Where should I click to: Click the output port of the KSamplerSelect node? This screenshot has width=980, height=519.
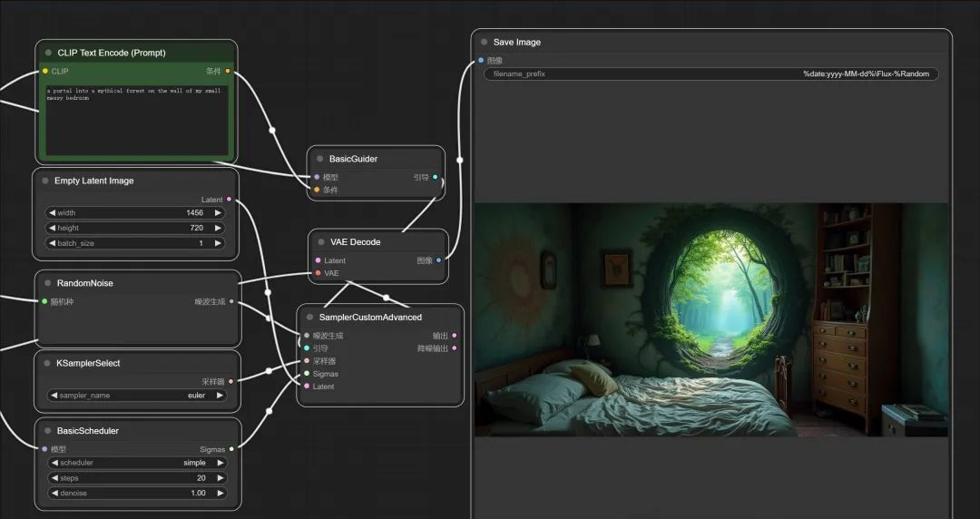(x=230, y=381)
